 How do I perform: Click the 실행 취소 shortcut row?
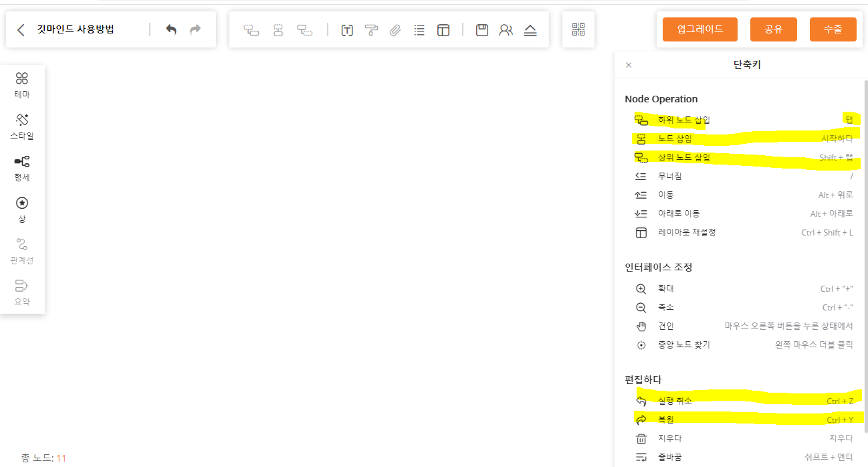744,401
